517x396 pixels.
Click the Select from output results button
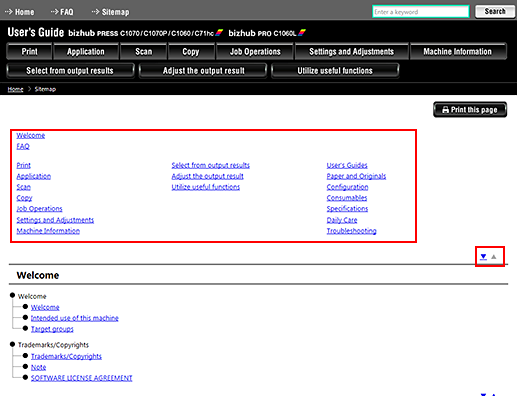click(70, 71)
